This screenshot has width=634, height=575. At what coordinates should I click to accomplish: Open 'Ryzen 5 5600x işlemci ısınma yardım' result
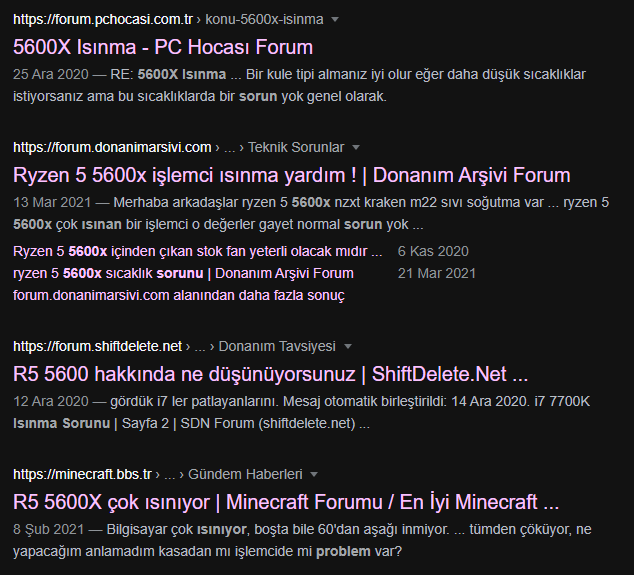[x=292, y=175]
